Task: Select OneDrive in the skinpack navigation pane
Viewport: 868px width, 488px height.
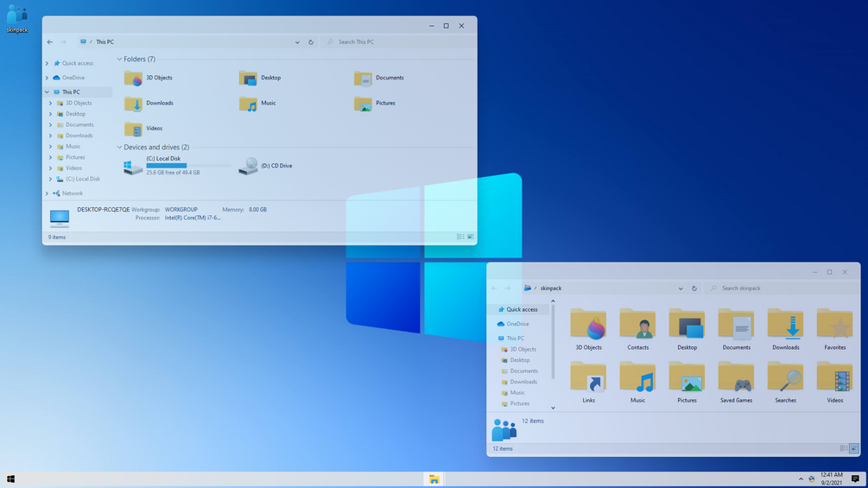Action: (517, 324)
